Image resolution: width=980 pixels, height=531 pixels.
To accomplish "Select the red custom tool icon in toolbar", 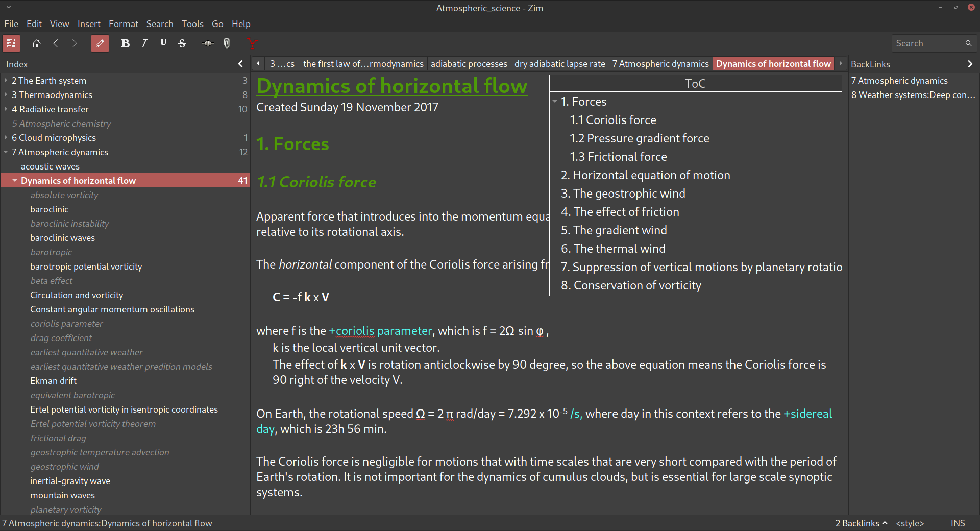I will click(x=252, y=43).
